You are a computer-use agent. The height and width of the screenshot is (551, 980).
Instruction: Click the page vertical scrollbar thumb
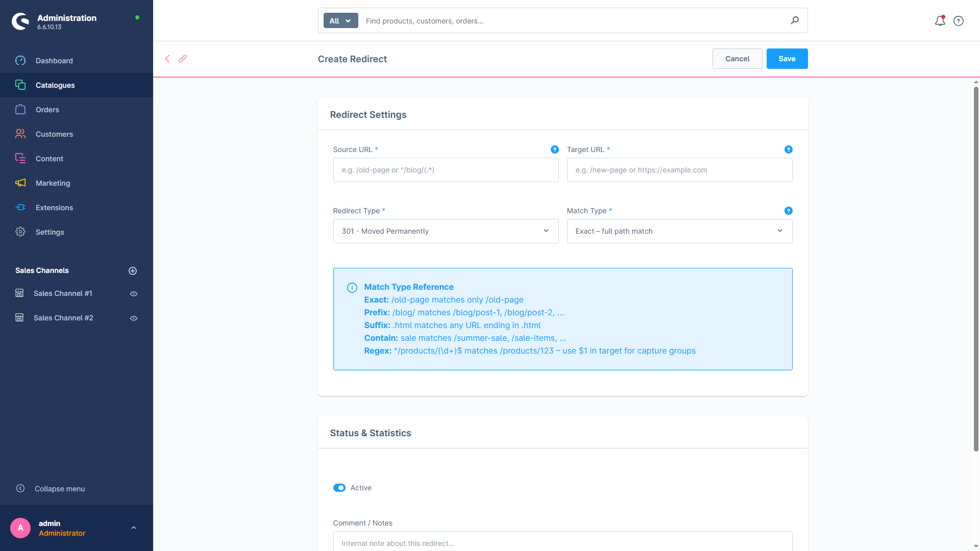click(x=976, y=268)
